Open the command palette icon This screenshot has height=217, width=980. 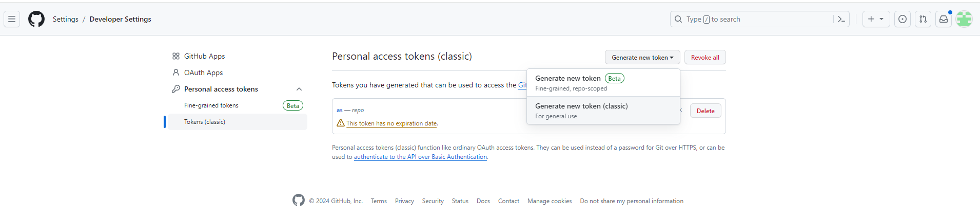click(x=841, y=20)
